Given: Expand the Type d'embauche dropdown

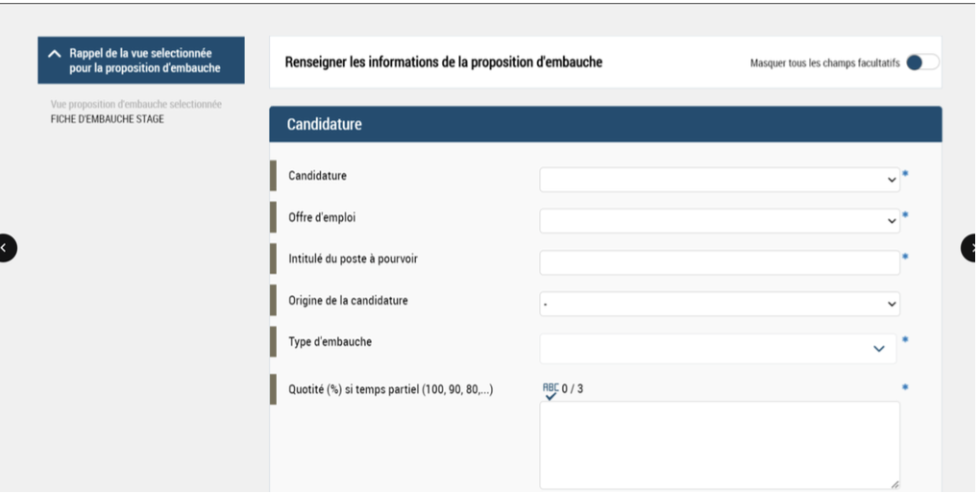Looking at the screenshot, I should (717, 348).
